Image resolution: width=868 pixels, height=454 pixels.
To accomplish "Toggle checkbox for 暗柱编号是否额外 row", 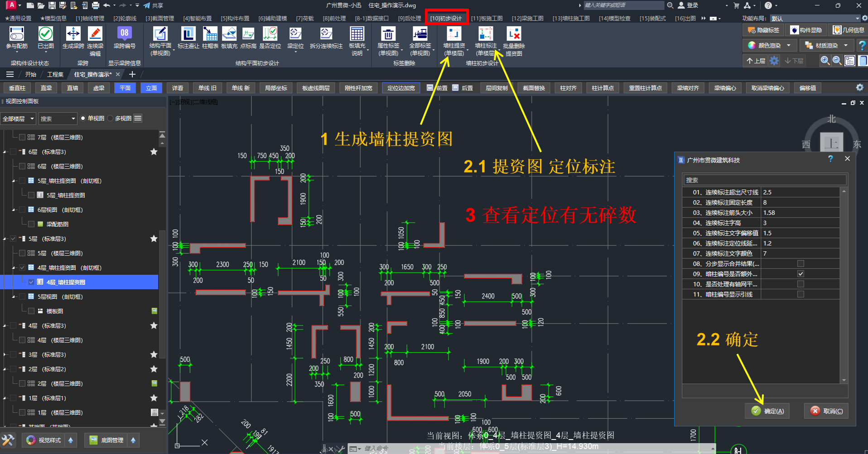I will click(x=800, y=274).
